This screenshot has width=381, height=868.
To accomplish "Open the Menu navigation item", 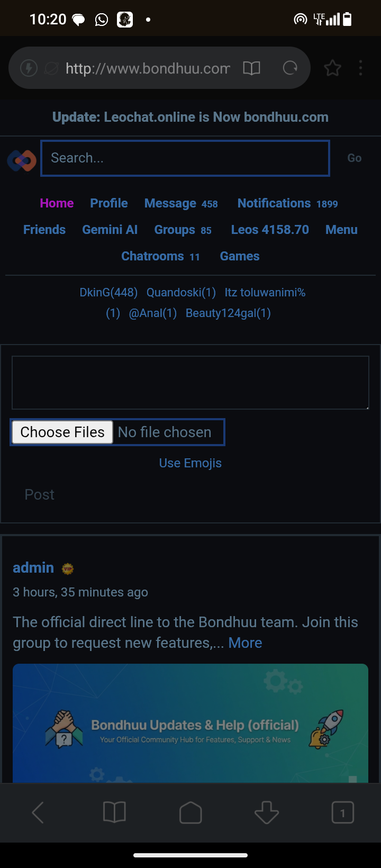I will (x=341, y=230).
